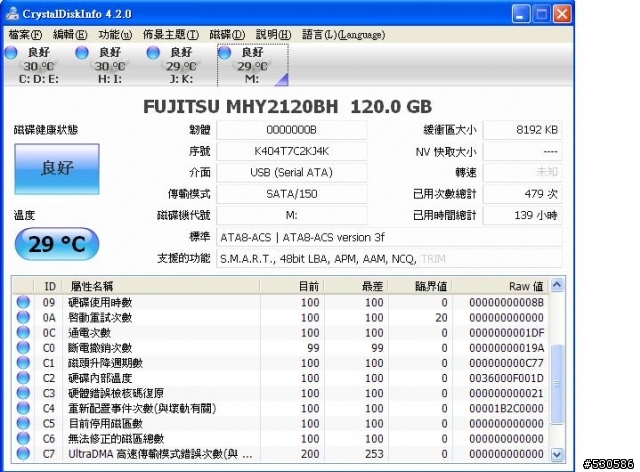Click the 屬性名稱 column header
This screenshot has width=640, height=472.
[161, 286]
